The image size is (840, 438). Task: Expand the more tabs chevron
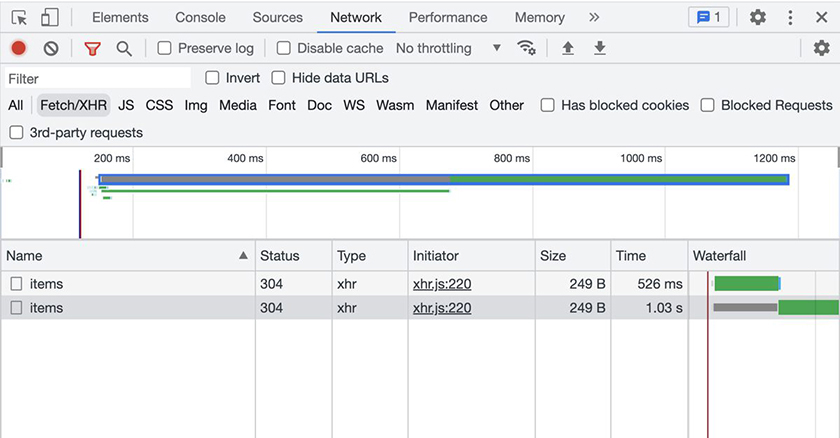click(594, 17)
